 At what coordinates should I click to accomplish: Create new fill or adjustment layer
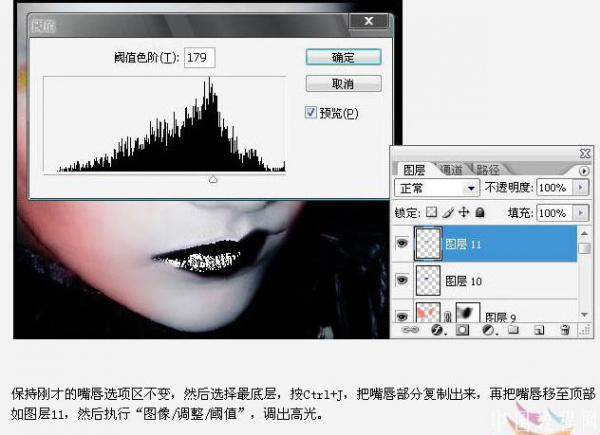pyautogui.click(x=487, y=328)
